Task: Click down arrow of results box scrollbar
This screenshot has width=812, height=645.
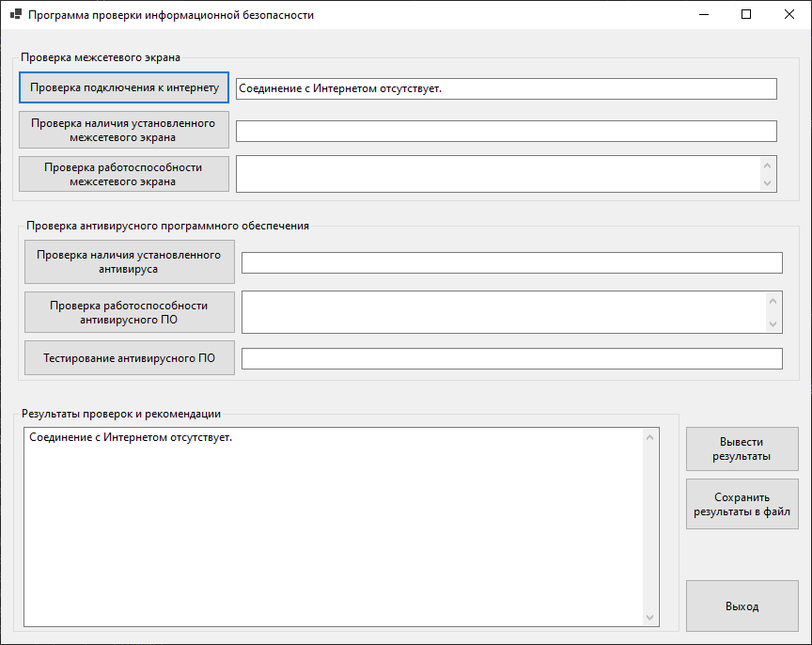Action: [650, 618]
